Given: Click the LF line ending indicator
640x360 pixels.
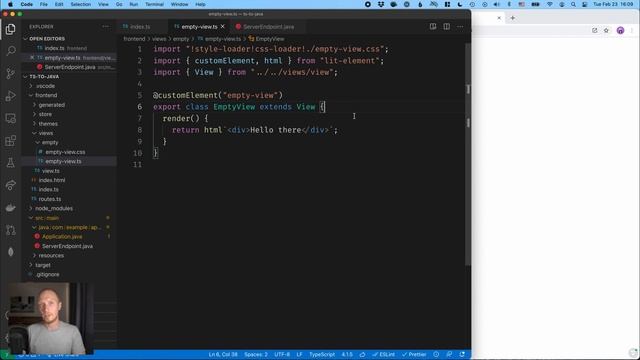Looking at the screenshot, I should 299,354.
